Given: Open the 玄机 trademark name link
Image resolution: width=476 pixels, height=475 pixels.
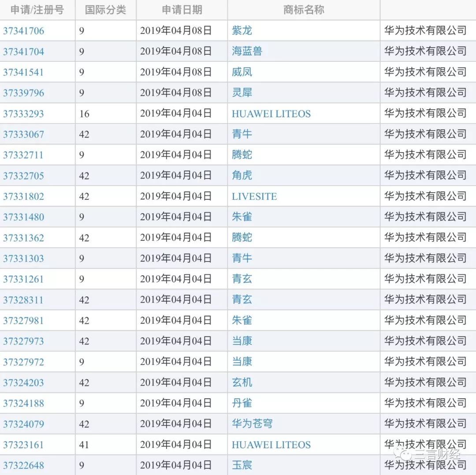Looking at the screenshot, I should [242, 382].
